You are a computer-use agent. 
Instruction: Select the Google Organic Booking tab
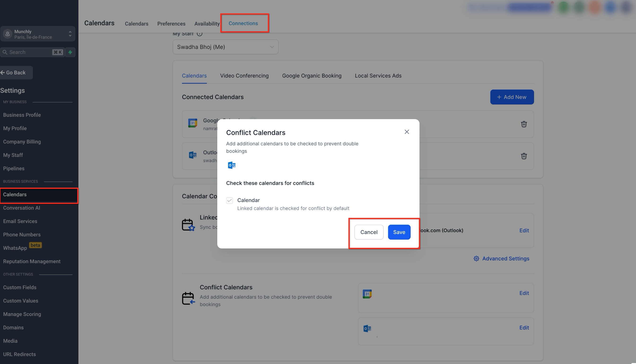click(312, 76)
